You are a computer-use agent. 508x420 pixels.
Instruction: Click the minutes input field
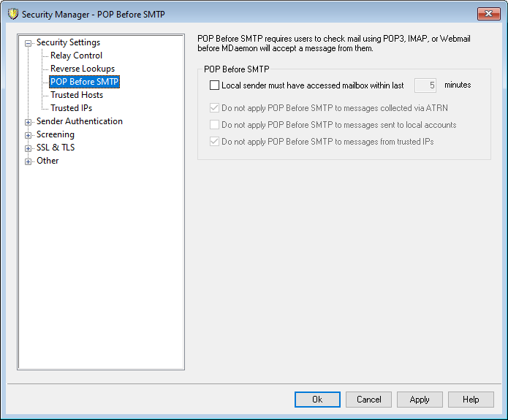pyautogui.click(x=425, y=85)
